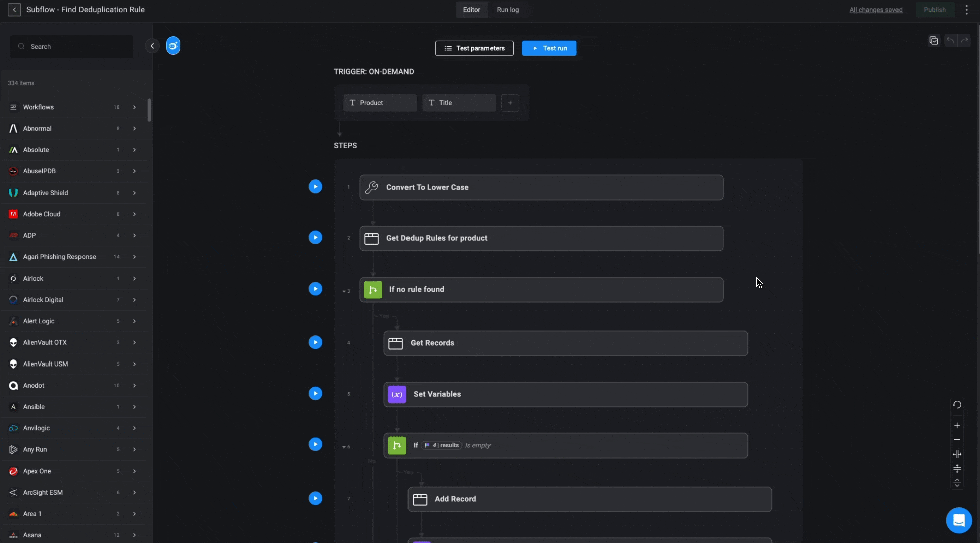Image resolution: width=980 pixels, height=543 pixels.
Task: Click the blue robot assistant icon
Action: pos(173,46)
